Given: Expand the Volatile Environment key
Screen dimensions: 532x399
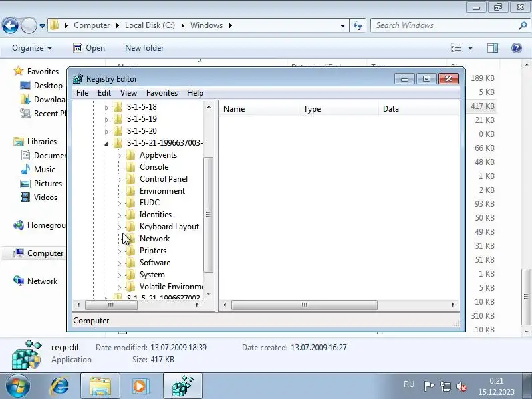Looking at the screenshot, I should click(119, 287).
